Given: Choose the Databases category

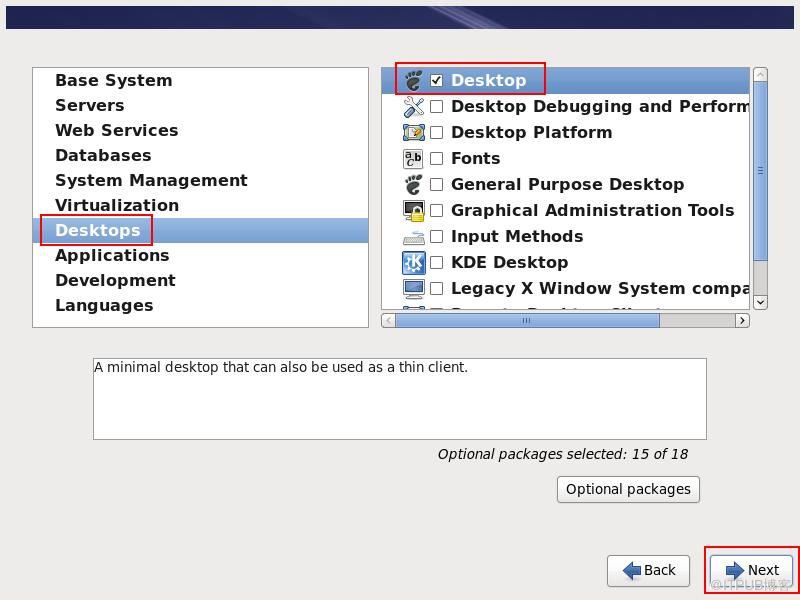Looking at the screenshot, I should 201,155.
